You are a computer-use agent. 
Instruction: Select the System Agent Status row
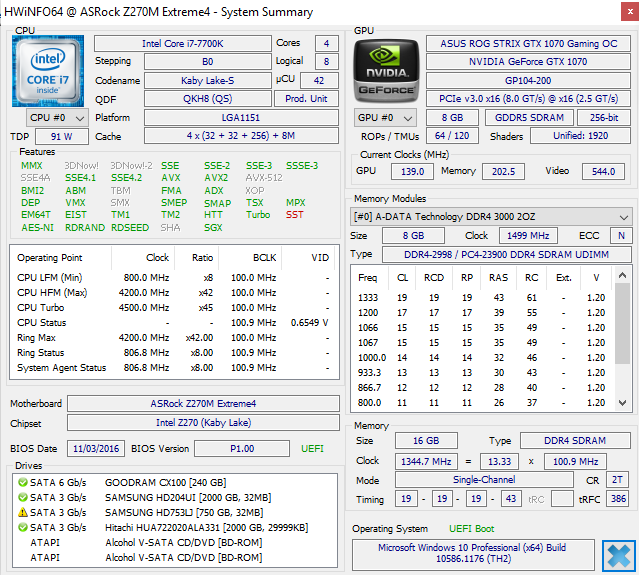174,368
